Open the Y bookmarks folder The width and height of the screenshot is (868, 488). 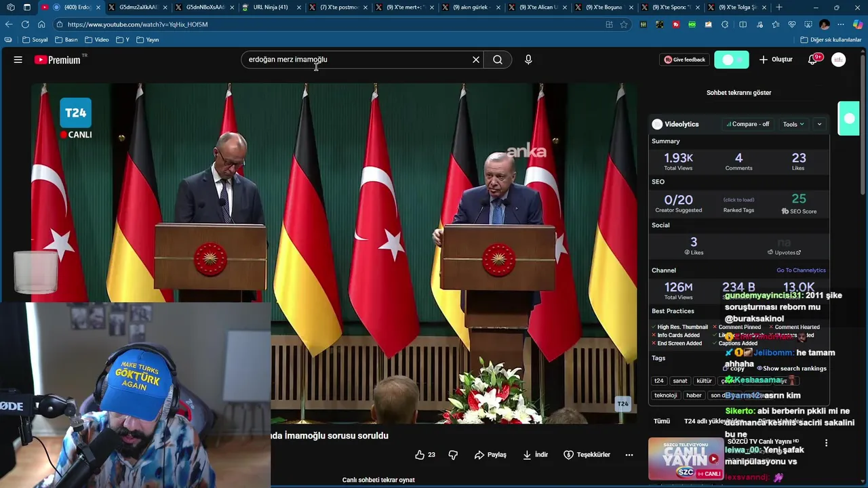coord(123,40)
